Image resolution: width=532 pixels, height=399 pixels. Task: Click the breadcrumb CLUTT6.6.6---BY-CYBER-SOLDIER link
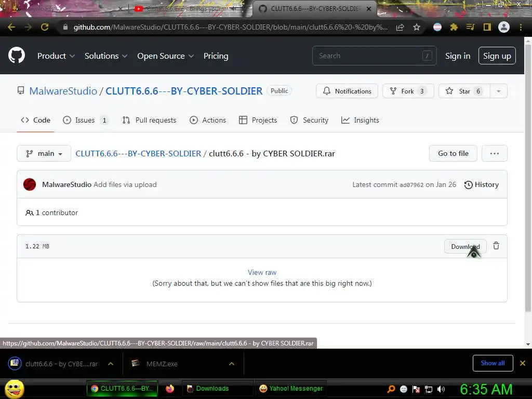tap(138, 153)
